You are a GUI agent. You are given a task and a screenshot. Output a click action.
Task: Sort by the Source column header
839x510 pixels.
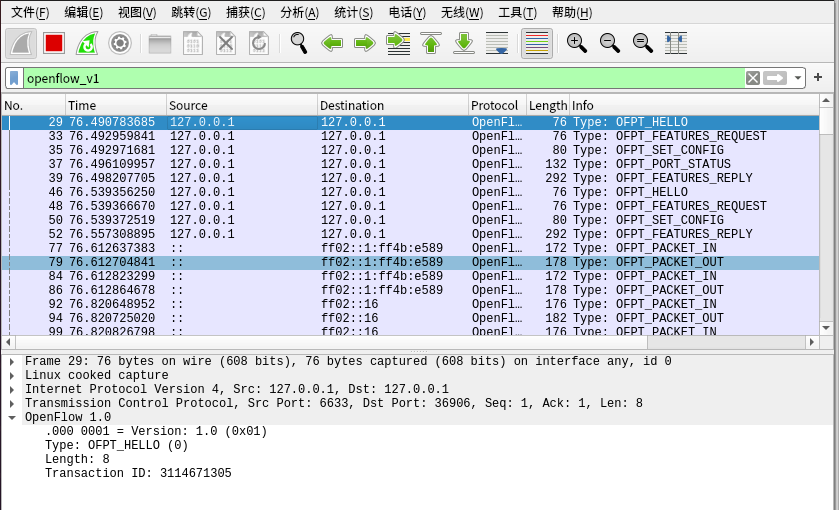pos(242,105)
